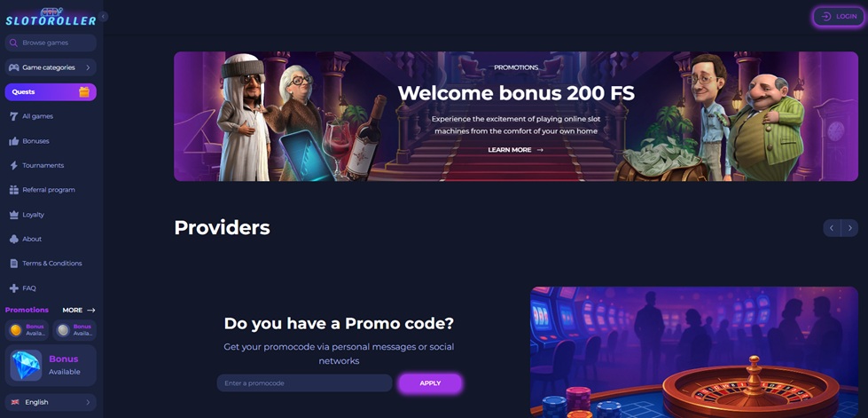
Task: Click the About club icon
Action: [14, 239]
